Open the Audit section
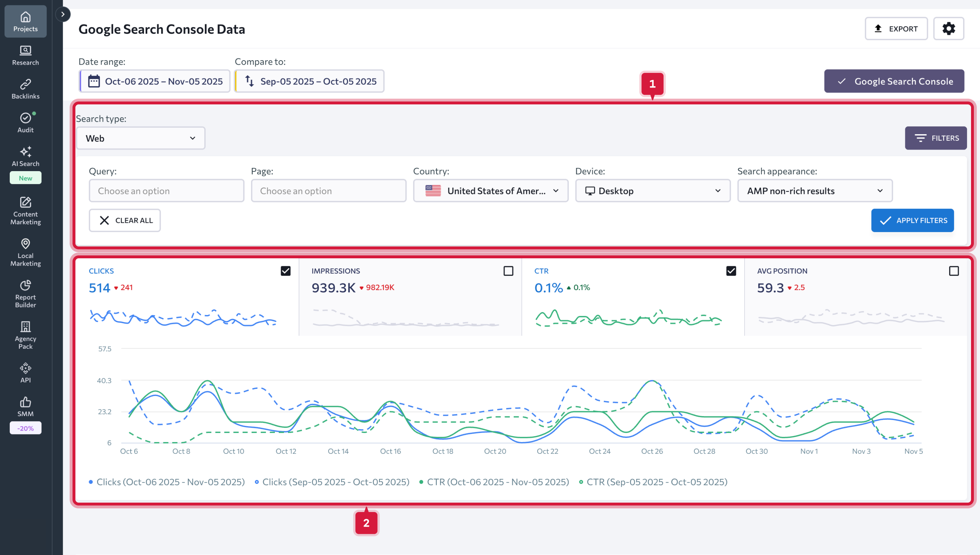The width and height of the screenshot is (980, 555). coord(25,122)
